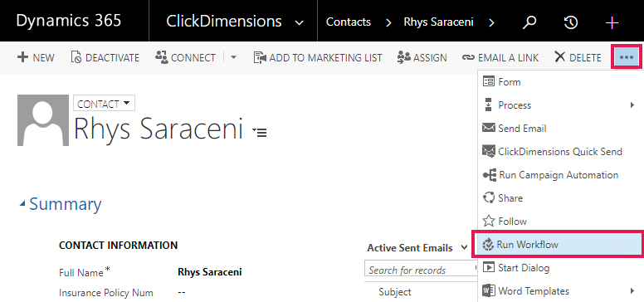Expand Contacts breadcrumb chevron
Viewport: 644px width, 302px height.
point(388,22)
